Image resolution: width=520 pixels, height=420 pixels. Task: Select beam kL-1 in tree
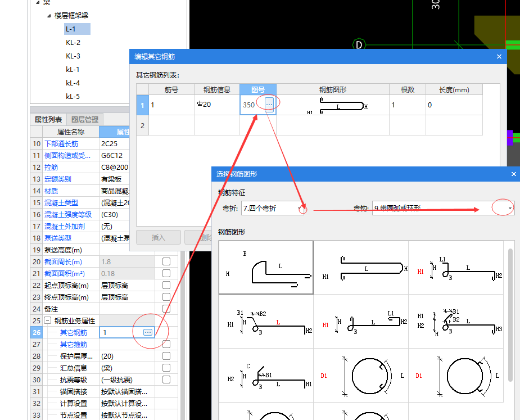[x=73, y=69]
